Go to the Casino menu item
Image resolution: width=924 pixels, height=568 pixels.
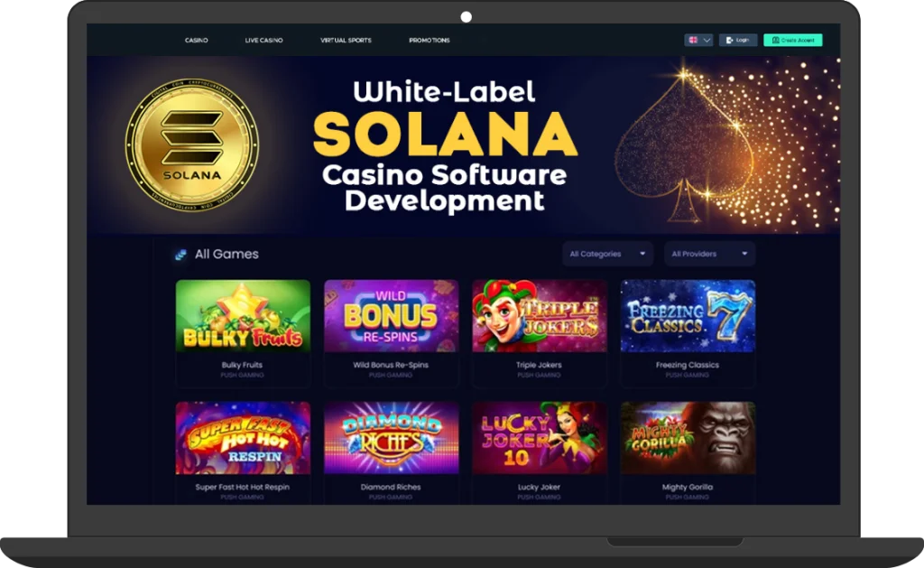click(196, 40)
